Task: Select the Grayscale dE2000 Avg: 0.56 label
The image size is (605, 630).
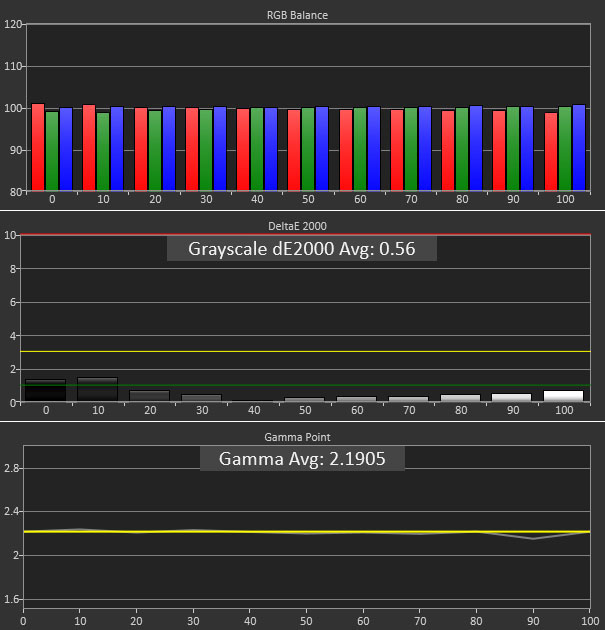Action: (x=302, y=249)
